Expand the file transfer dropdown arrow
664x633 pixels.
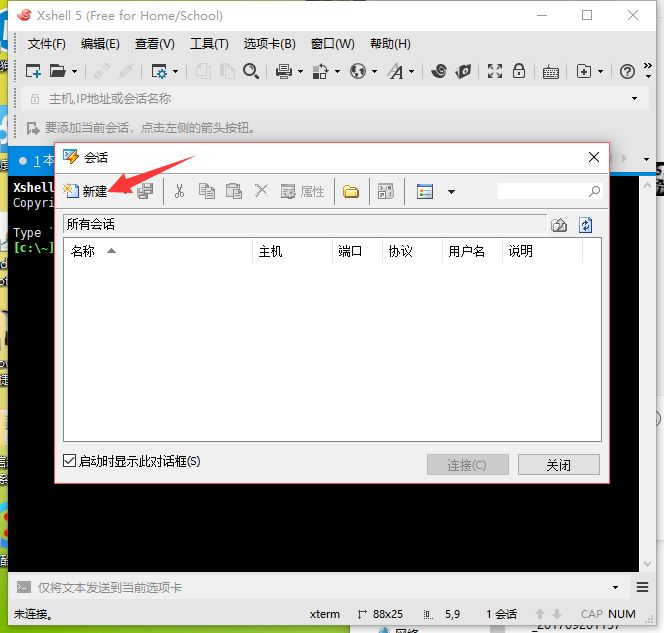(338, 72)
